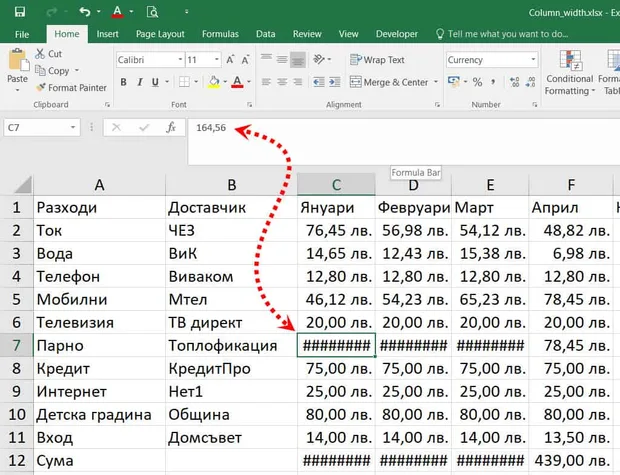Open the Alignment settings dialog launcher
Viewport: 620px width, 475px height.
pos(437,105)
